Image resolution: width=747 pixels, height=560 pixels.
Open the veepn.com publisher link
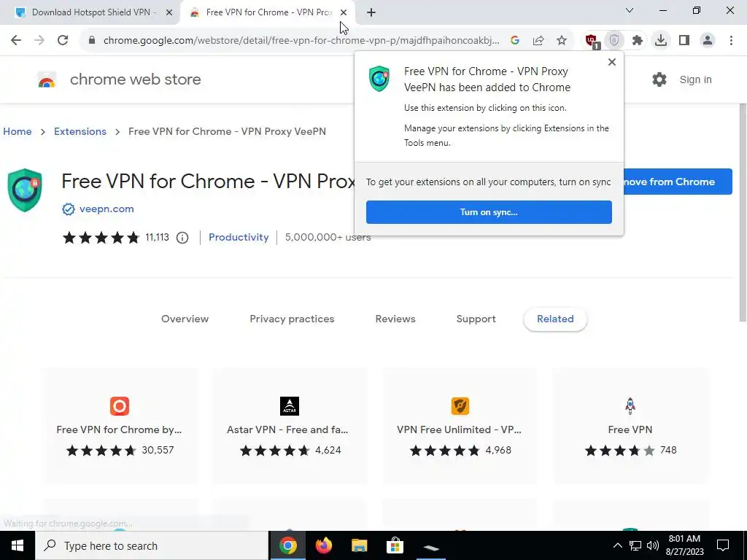click(x=107, y=209)
